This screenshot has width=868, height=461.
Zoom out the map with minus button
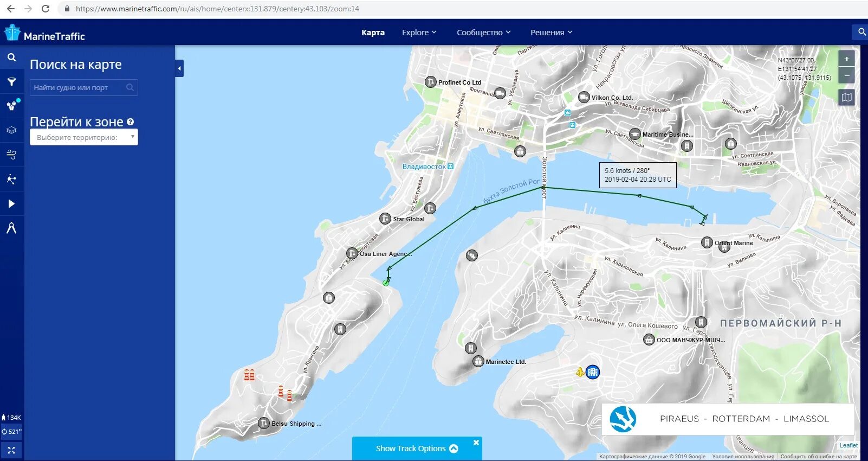[x=846, y=75]
